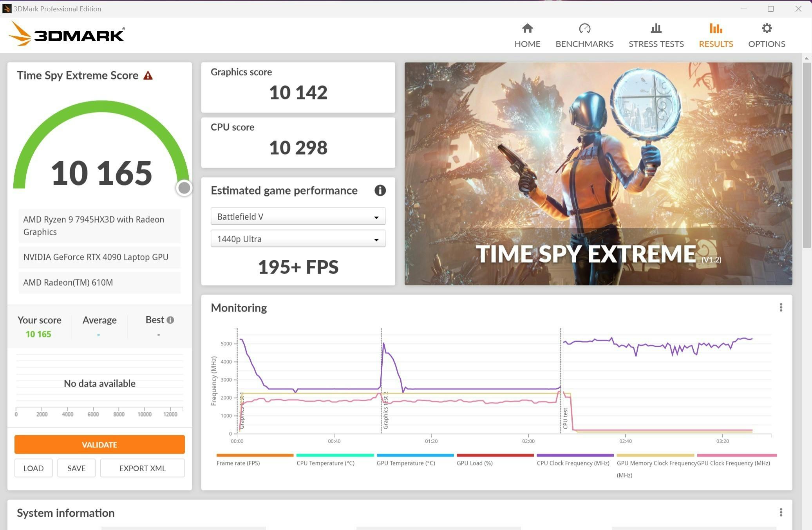Toggle CPU Temperature legend series
812x530 pixels.
click(335, 460)
